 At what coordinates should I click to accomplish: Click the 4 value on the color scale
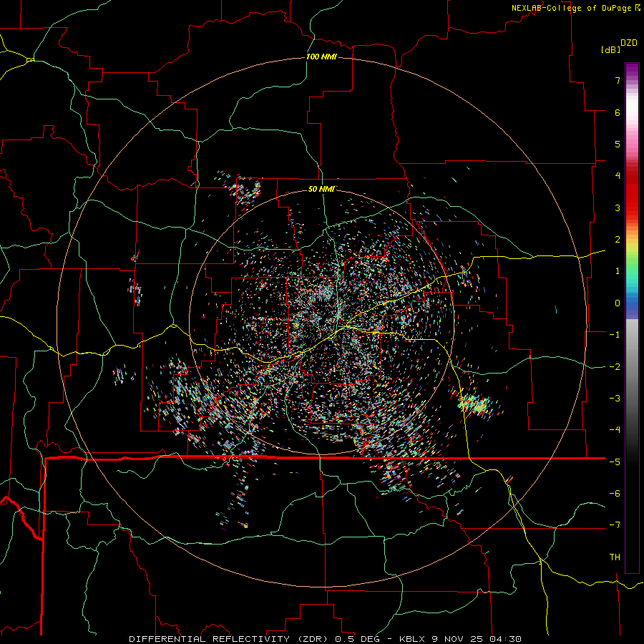click(618, 176)
